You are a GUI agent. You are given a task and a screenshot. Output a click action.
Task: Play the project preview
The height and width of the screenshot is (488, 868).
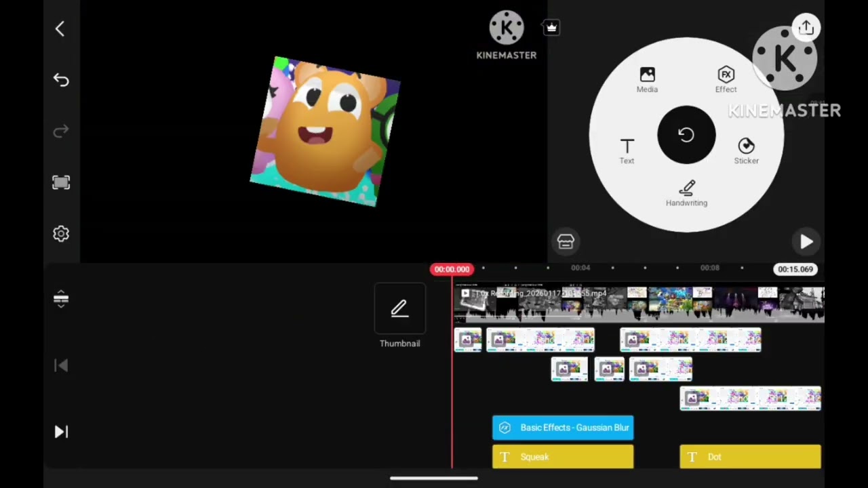coord(806,242)
